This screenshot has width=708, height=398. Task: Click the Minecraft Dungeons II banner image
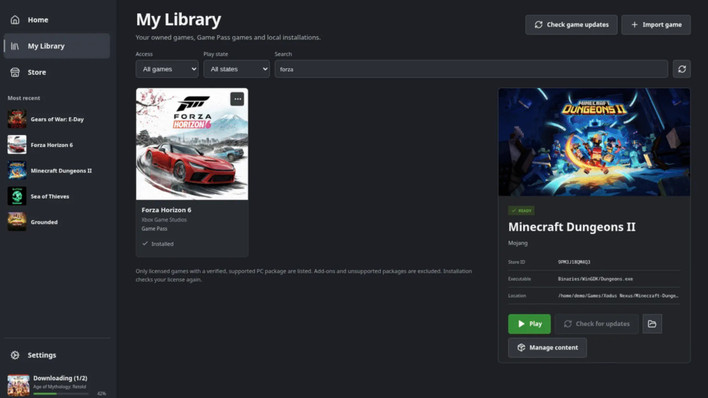point(594,142)
